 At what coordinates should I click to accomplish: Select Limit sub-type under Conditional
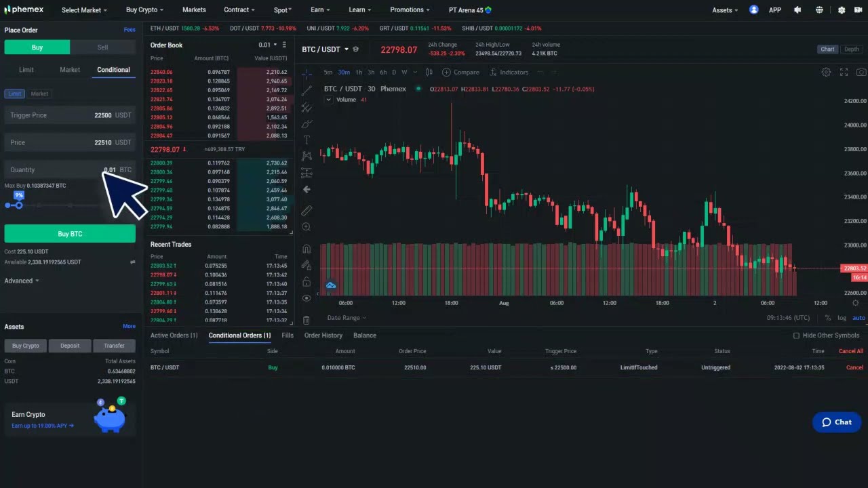(x=14, y=94)
